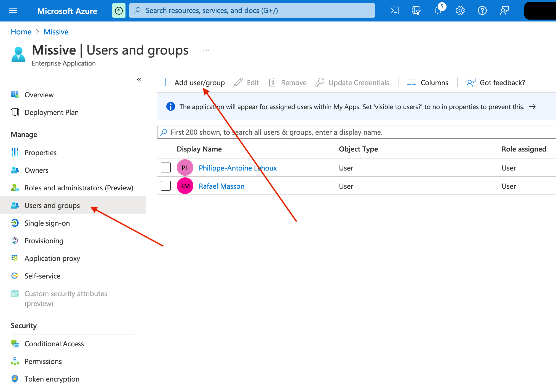This screenshot has width=556, height=392.
Task: Open the hamburger portal menu
Action: [x=13, y=10]
